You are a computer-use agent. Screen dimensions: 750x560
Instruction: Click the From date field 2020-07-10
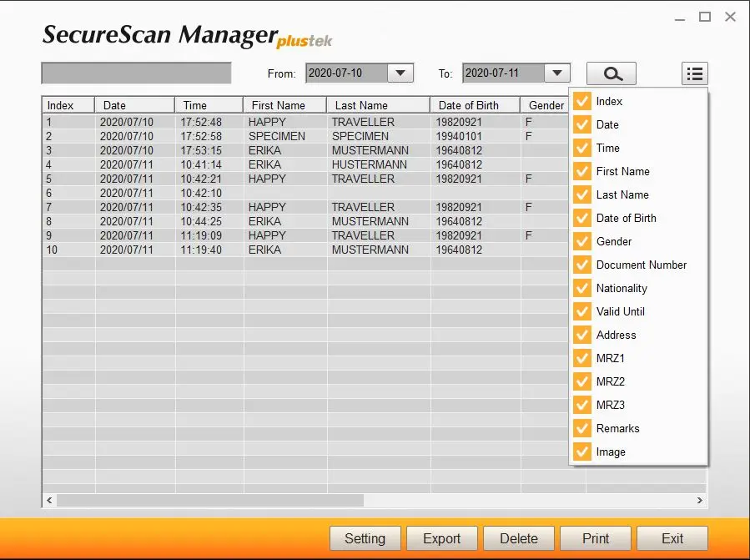click(x=347, y=73)
